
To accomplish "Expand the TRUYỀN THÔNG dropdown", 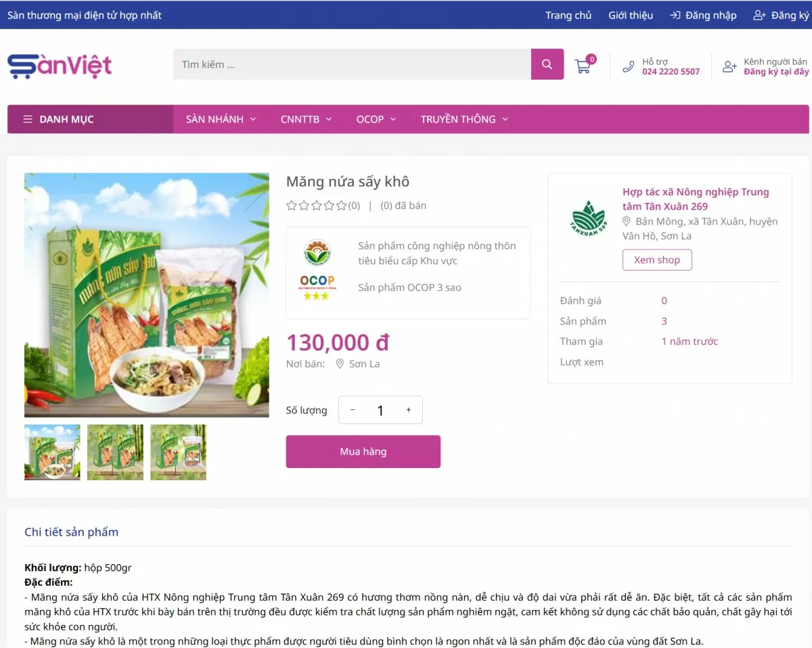I will coord(464,119).
